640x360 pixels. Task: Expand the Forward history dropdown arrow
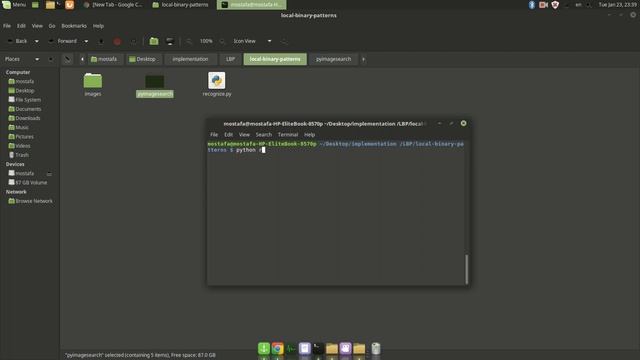(x=86, y=41)
